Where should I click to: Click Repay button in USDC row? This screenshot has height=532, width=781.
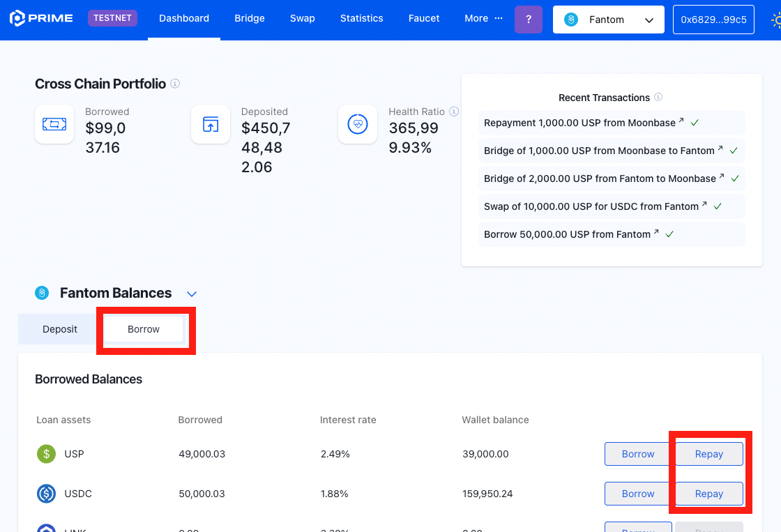click(708, 494)
